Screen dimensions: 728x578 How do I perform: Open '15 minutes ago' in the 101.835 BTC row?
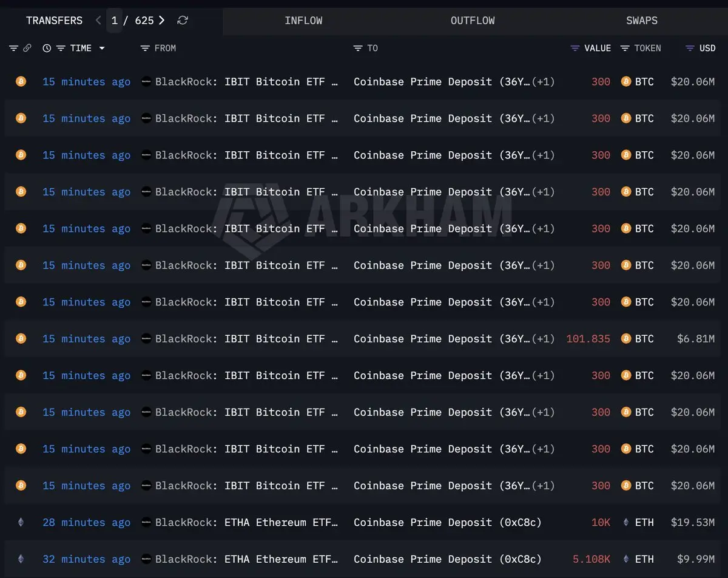click(x=86, y=339)
